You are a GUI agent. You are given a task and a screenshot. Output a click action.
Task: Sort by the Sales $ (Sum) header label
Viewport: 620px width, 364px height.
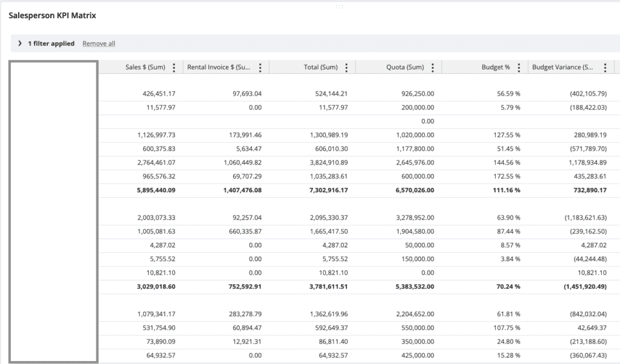coord(145,68)
